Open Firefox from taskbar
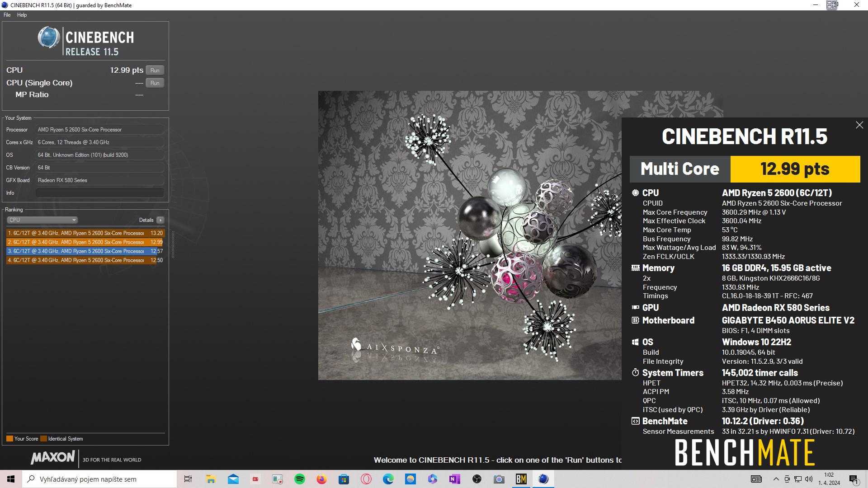This screenshot has height=488, width=868. 322,479
